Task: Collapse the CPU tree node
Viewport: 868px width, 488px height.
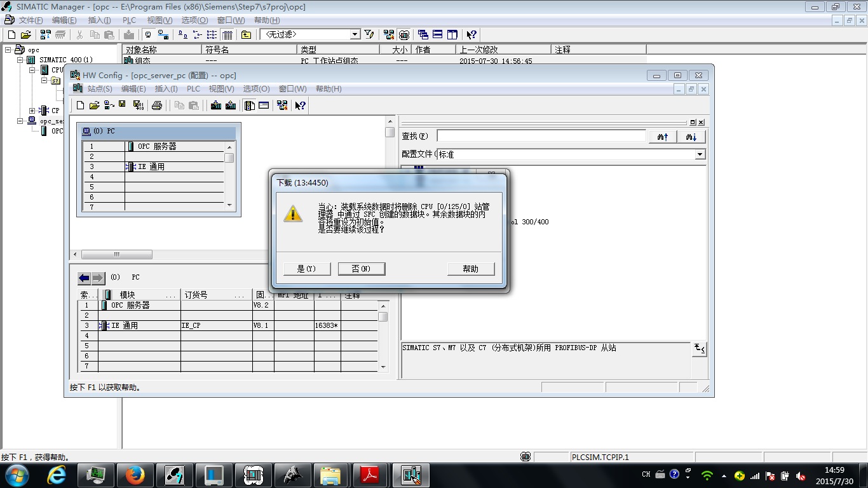Action: tap(32, 70)
